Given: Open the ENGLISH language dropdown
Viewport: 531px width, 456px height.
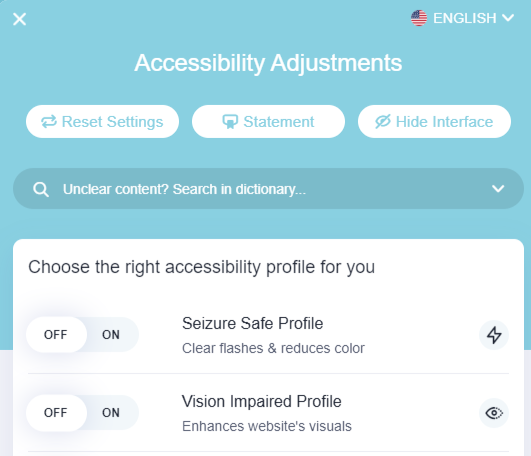Looking at the screenshot, I should coord(463,18).
